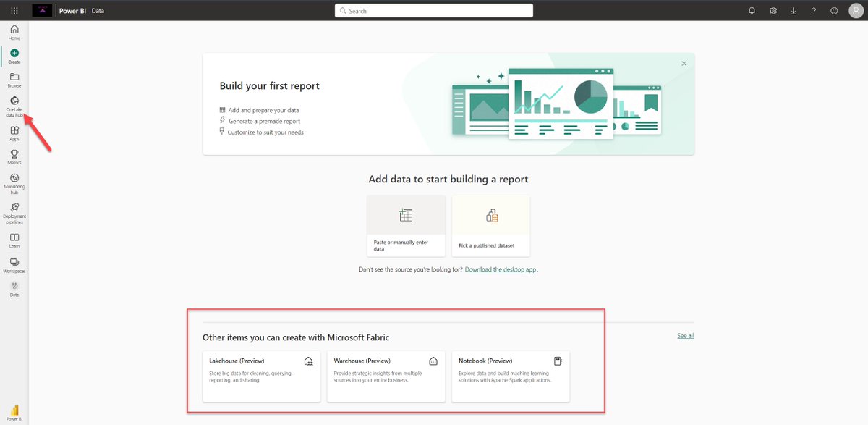Click the Warehouse icon on its card
The height and width of the screenshot is (425, 868).
pos(433,361)
